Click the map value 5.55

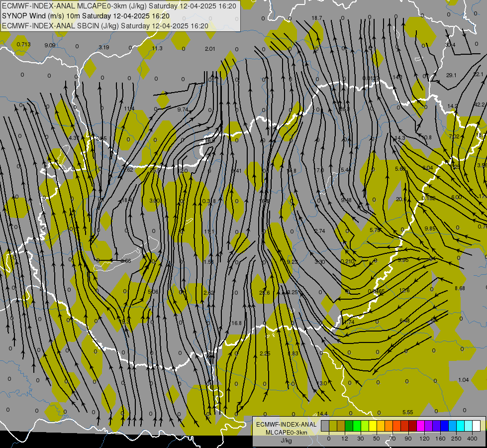408,412
